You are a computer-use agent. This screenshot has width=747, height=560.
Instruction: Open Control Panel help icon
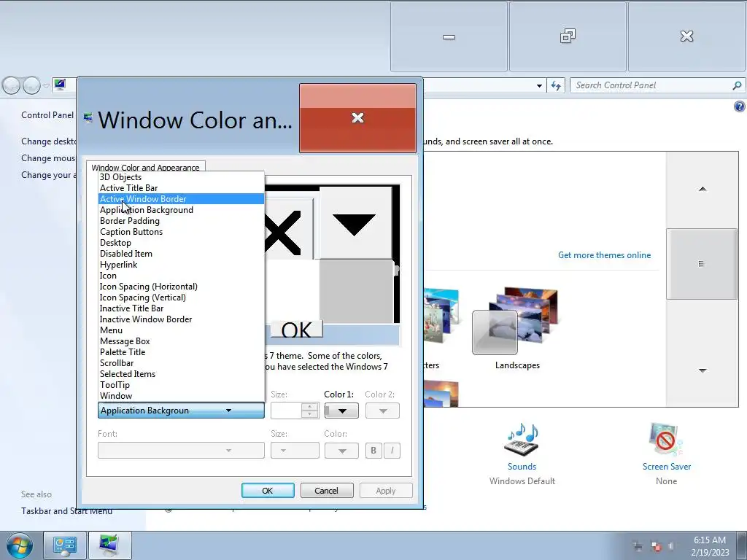[740, 106]
